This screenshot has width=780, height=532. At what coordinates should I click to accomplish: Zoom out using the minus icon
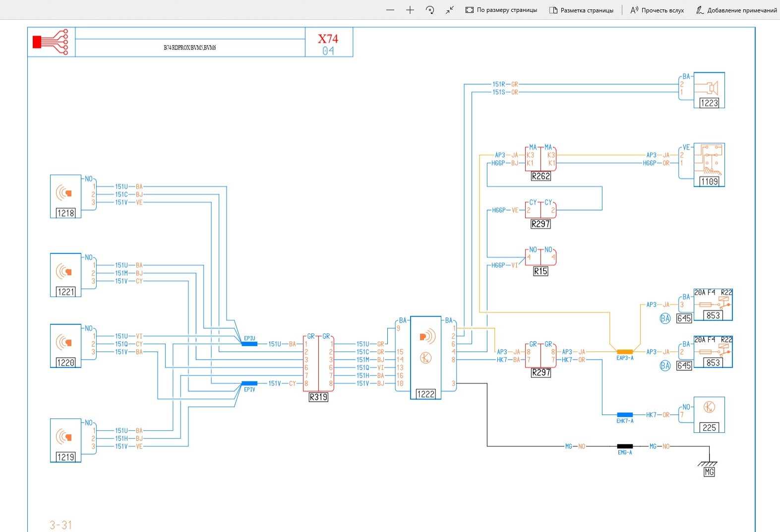[x=390, y=10]
